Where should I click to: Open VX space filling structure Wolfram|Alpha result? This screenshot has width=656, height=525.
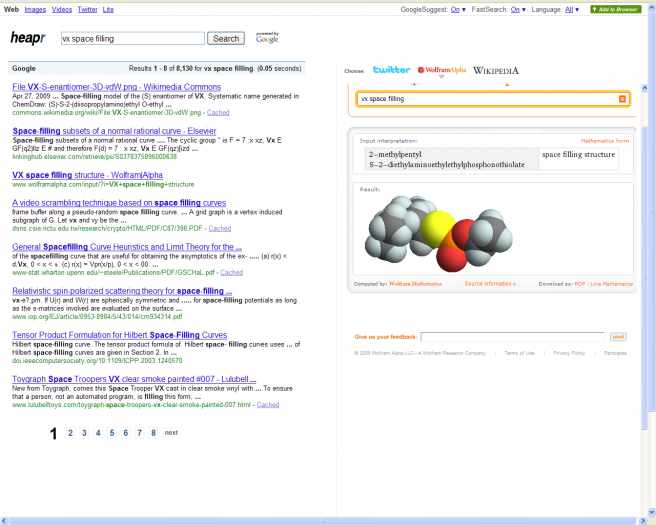[87, 175]
